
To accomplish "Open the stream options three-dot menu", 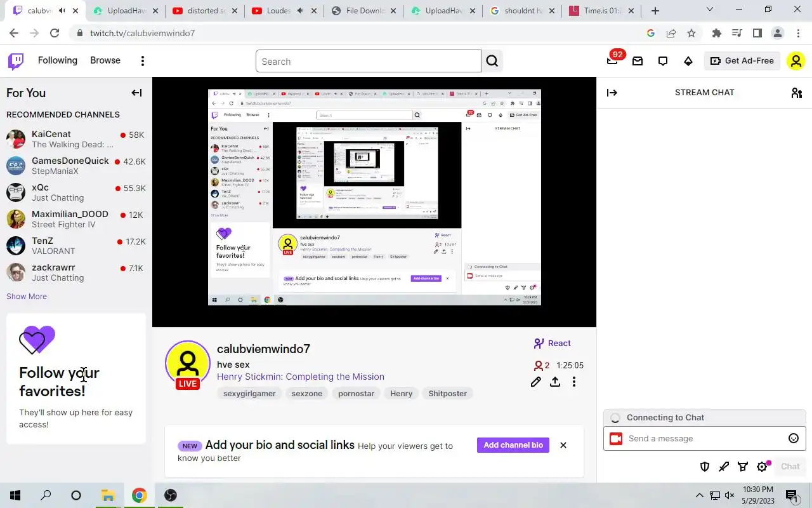I will (574, 382).
